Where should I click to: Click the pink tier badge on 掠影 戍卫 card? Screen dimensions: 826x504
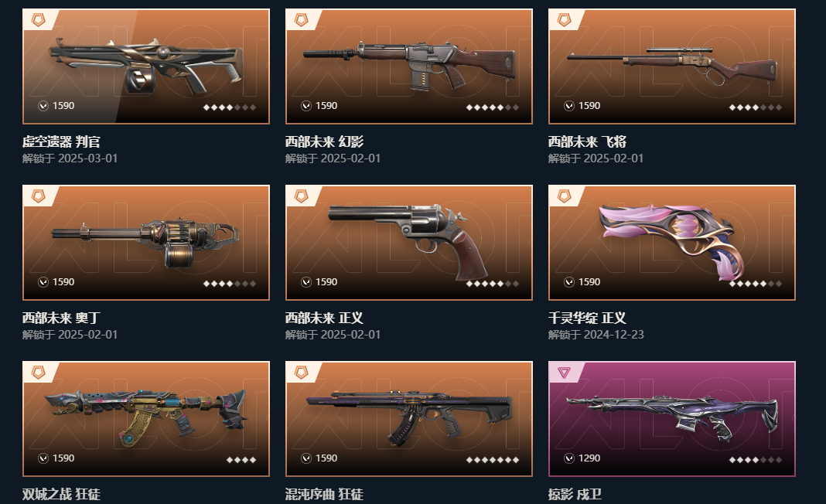(x=564, y=373)
